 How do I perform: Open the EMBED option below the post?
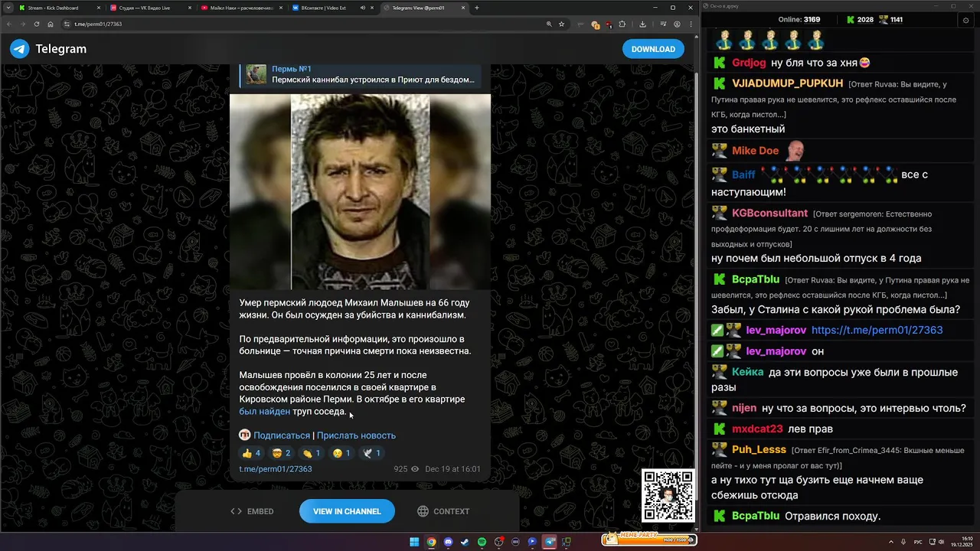click(x=252, y=511)
